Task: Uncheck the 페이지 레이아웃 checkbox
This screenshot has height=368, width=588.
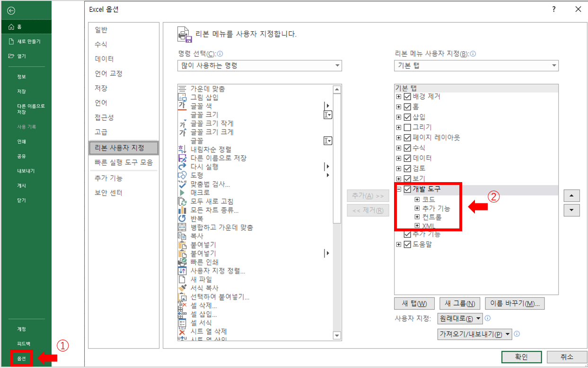Action: tap(407, 138)
